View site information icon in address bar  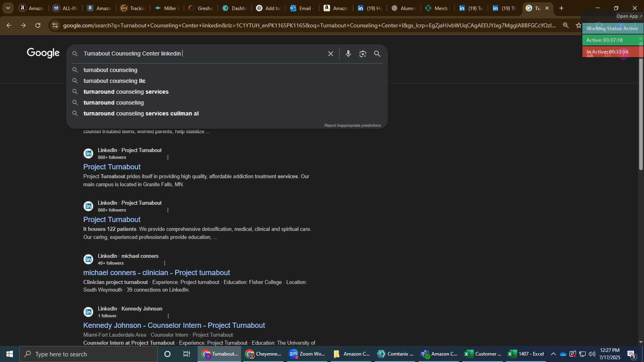(x=55, y=25)
